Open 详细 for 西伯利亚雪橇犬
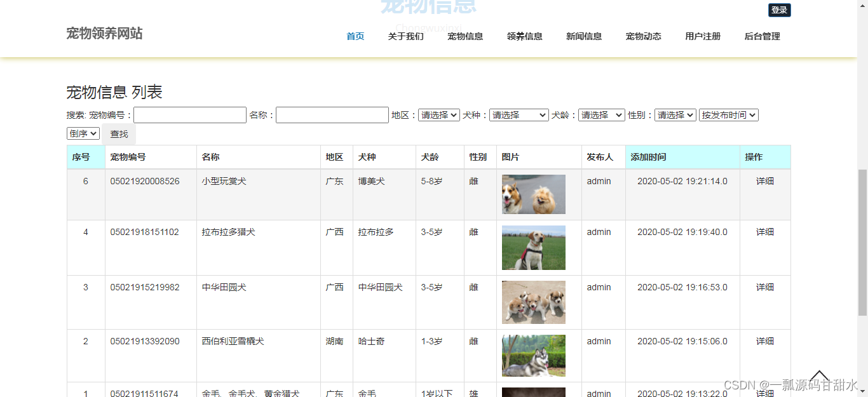This screenshot has width=868, height=397. [x=765, y=341]
